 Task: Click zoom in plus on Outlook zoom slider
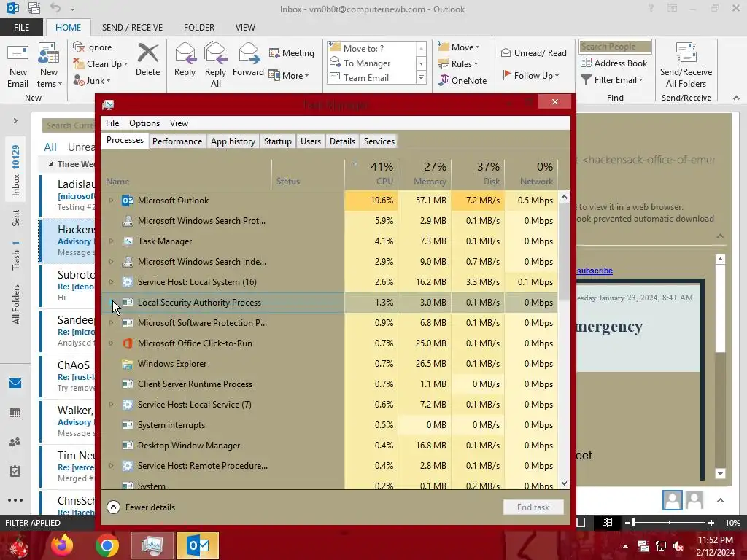tap(711, 522)
